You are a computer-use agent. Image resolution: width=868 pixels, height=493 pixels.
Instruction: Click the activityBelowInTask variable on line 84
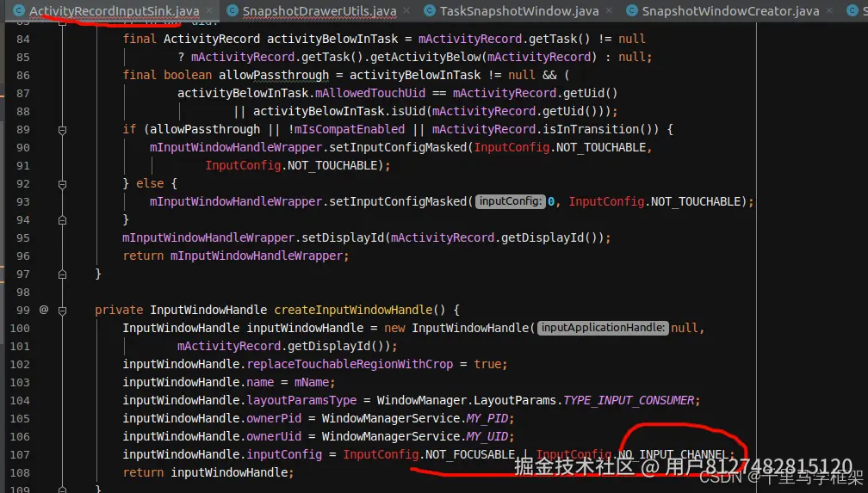tap(332, 39)
